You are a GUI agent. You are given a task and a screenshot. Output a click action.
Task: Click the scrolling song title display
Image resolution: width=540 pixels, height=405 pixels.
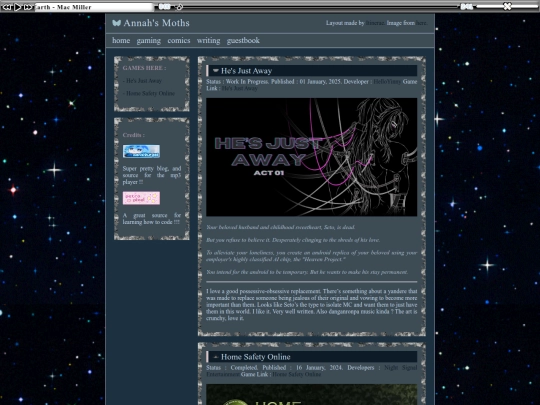tap(94, 7)
